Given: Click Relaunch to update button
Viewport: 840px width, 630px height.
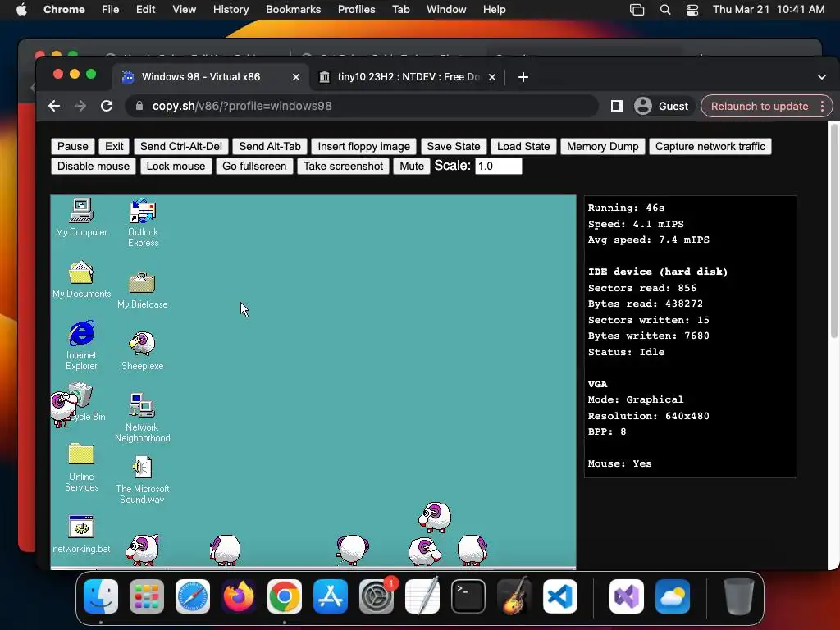Looking at the screenshot, I should (760, 106).
